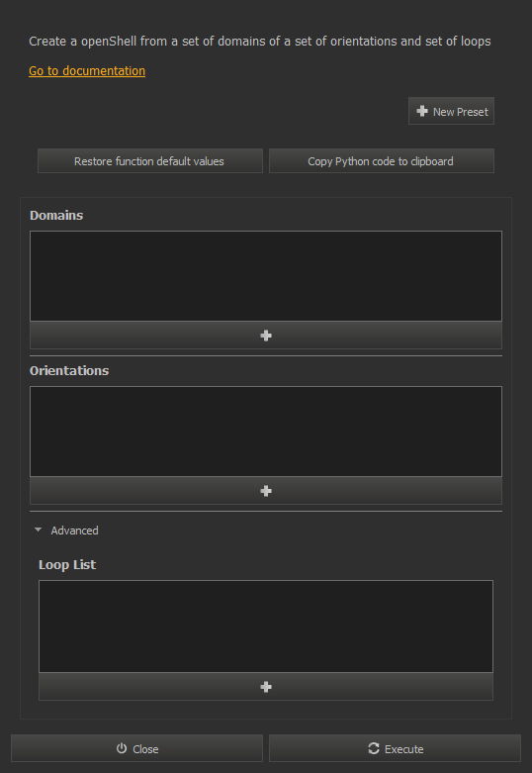Add a domain with the plus icon
Screen dimensions: 532x773
(266, 336)
